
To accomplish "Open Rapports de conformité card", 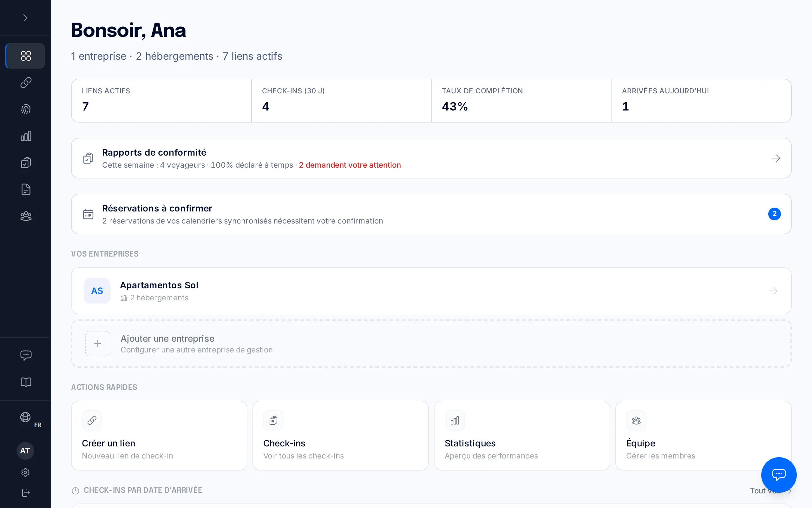I will 431,158.
